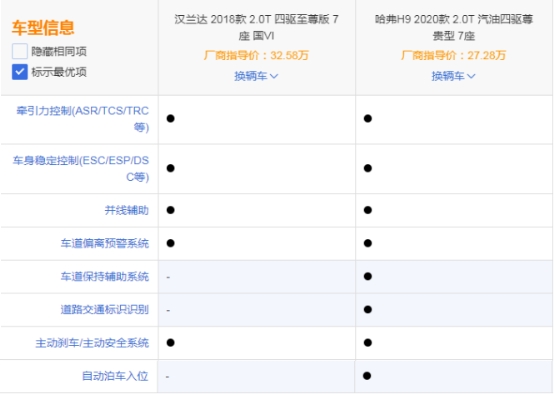Screen dimensions: 554x394
Task: Open 换辆车 dropdown under 汉兰达
Action: coord(256,76)
